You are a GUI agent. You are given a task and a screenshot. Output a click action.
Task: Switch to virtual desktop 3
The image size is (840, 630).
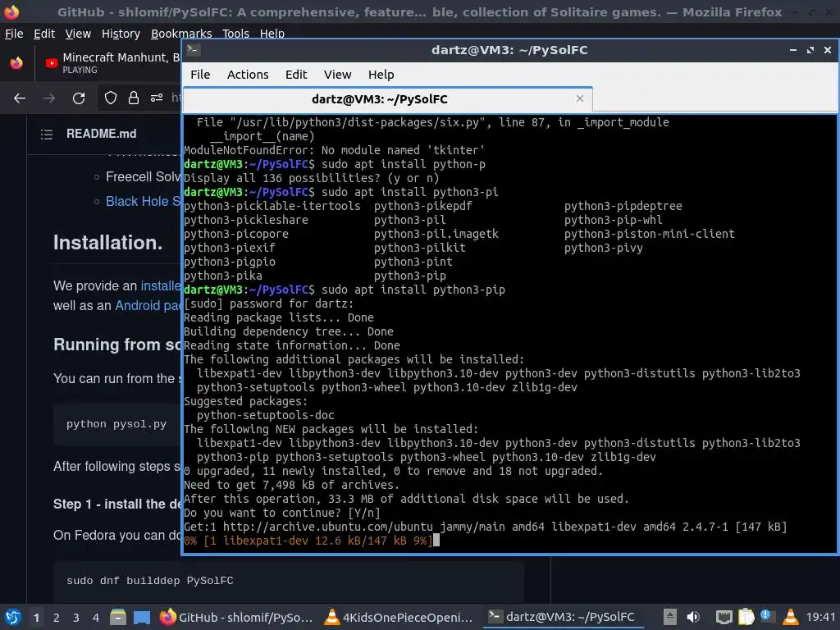[x=76, y=618]
